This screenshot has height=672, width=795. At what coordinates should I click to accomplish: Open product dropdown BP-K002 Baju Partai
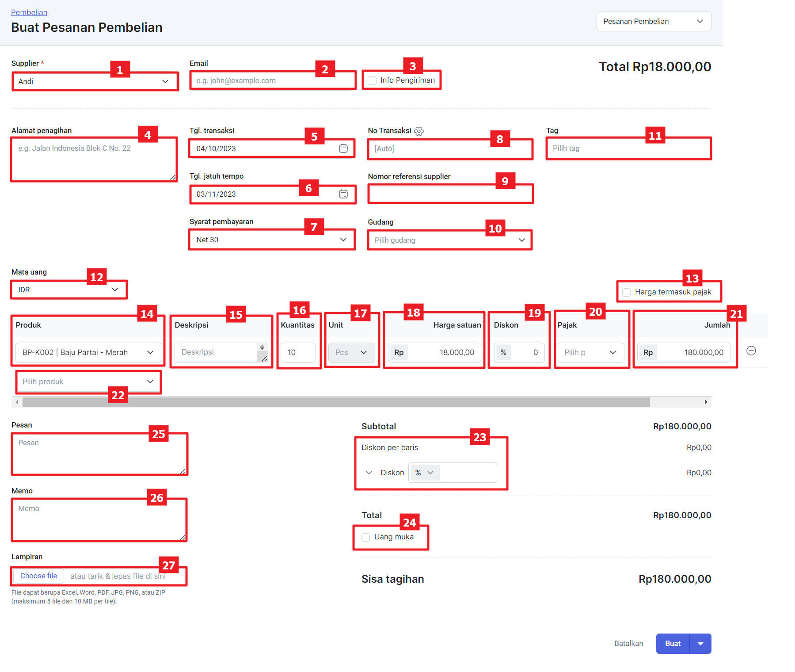pos(88,352)
